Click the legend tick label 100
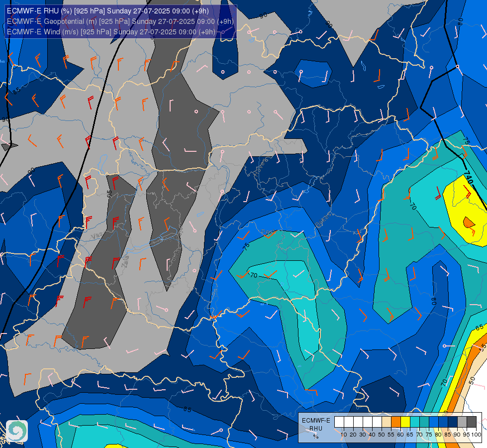The width and height of the screenshot is (487, 448). [x=476, y=435]
